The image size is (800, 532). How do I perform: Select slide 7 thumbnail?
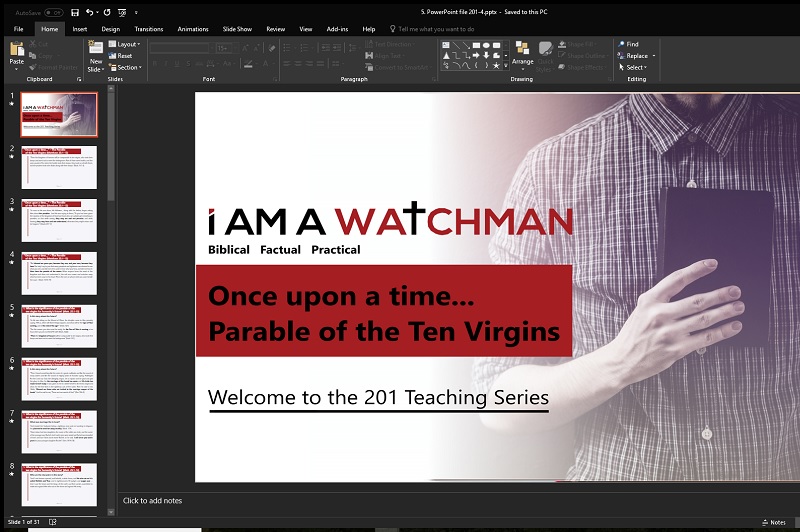tap(59, 432)
